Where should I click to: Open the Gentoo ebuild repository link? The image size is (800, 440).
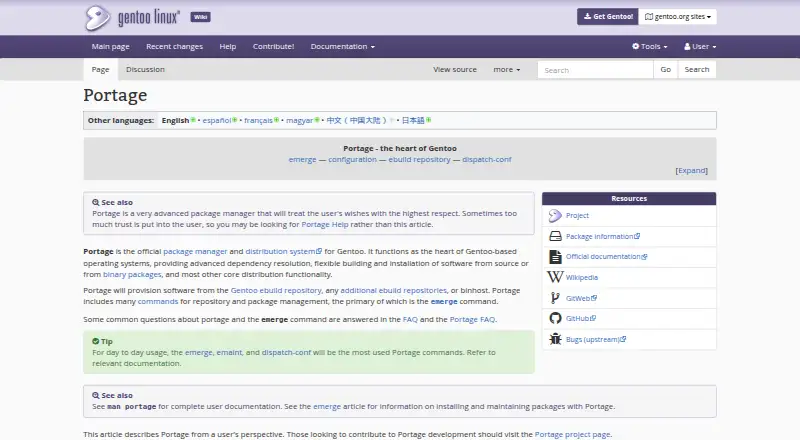pos(276,290)
